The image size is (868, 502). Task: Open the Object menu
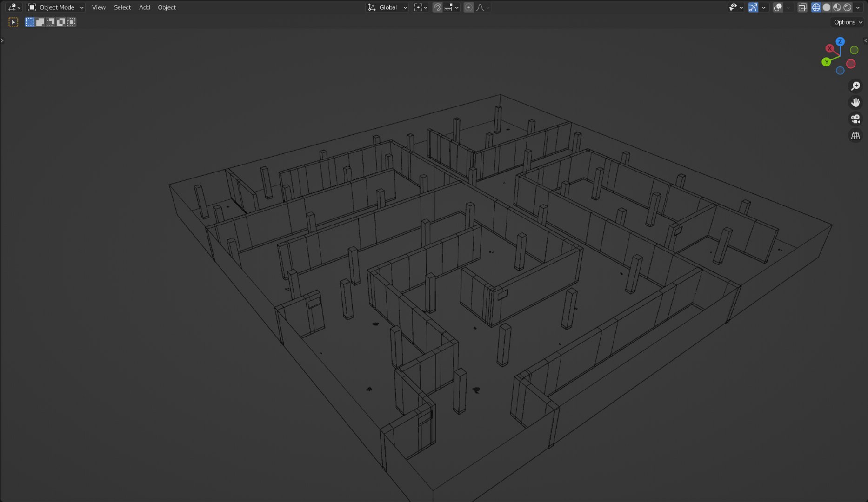(167, 7)
